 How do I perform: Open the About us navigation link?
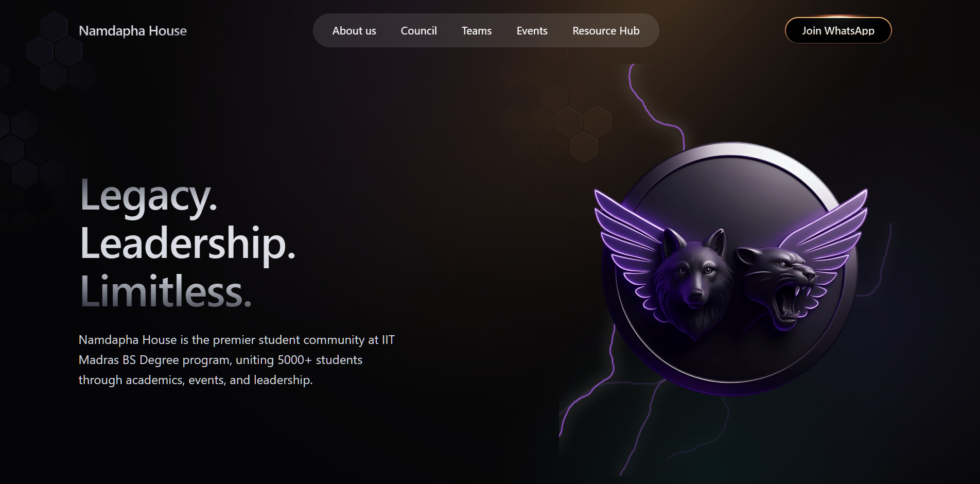coord(354,31)
